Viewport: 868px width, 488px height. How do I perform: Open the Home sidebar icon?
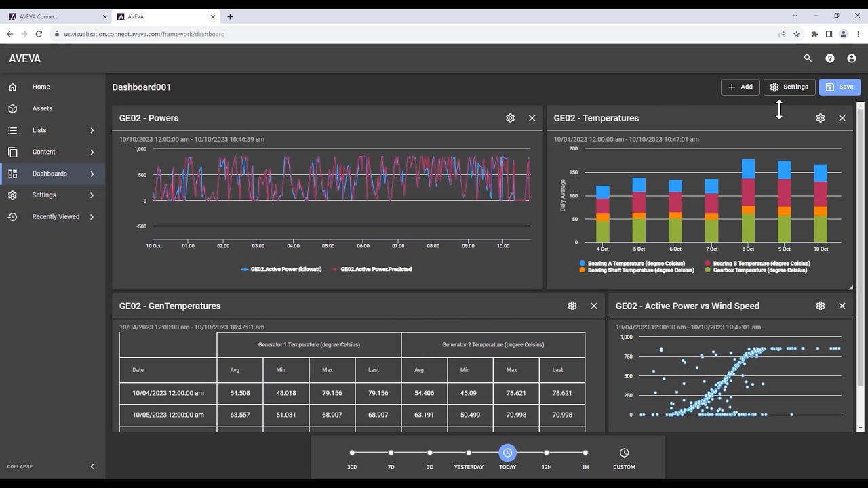(x=12, y=87)
